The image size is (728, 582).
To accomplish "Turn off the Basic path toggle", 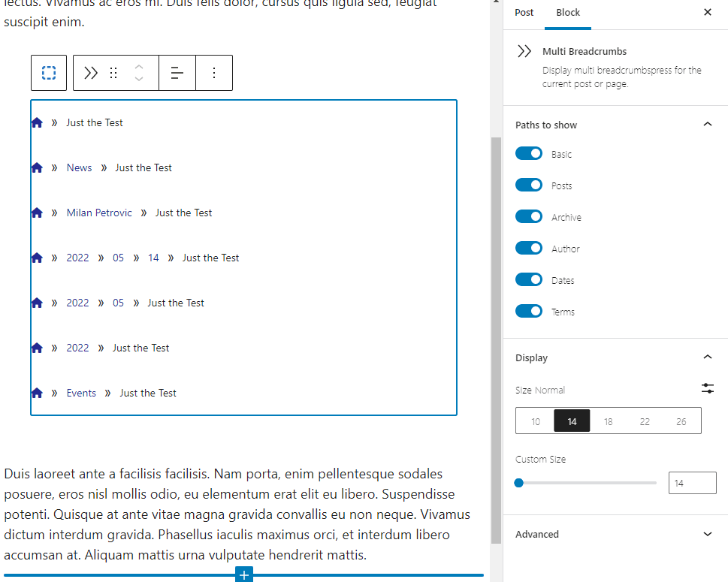I will pos(528,154).
